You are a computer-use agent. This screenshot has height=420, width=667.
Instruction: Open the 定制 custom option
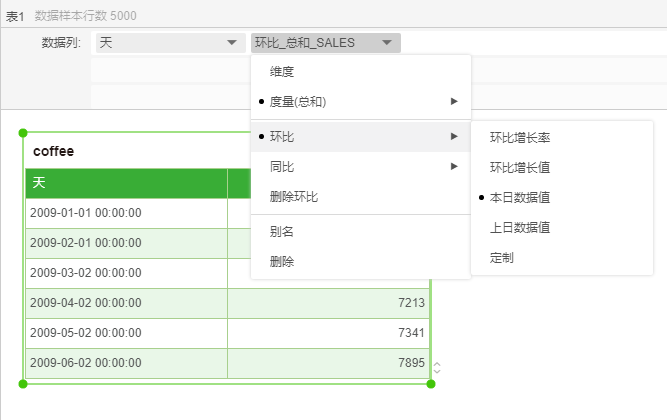tap(502, 258)
